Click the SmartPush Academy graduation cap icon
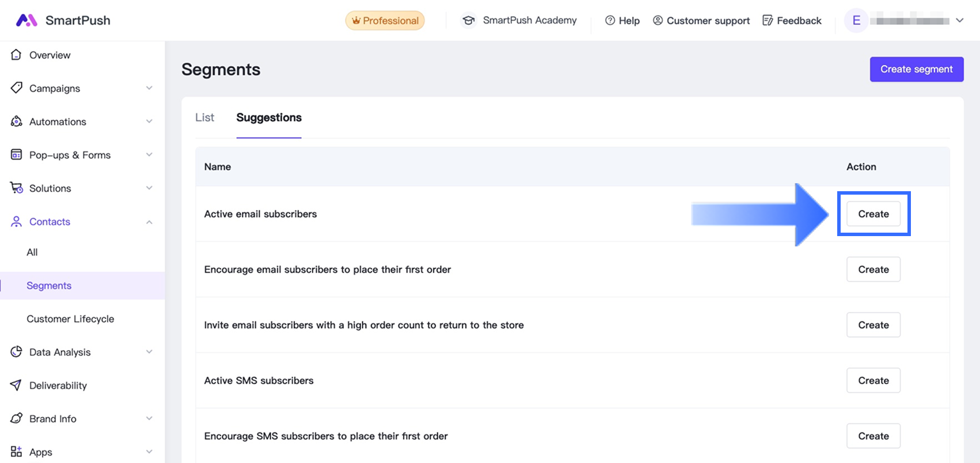980x463 pixels. (469, 21)
